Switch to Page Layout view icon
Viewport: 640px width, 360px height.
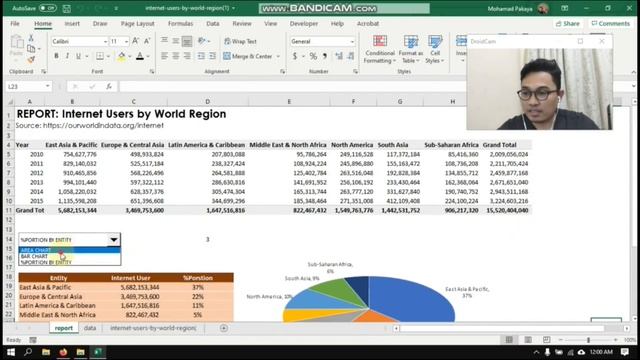point(528,340)
